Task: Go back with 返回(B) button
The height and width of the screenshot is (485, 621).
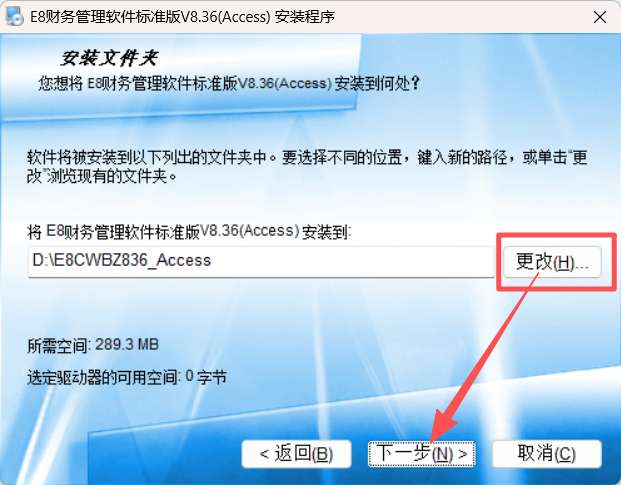Action: click(296, 454)
